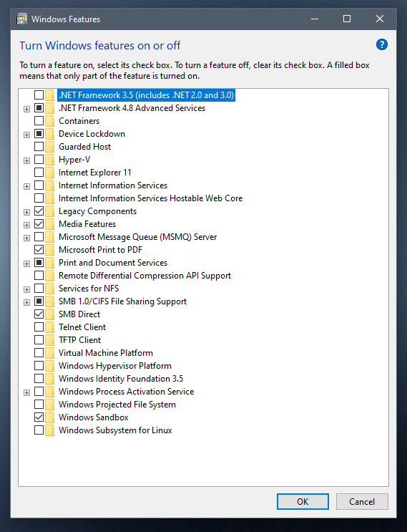The image size is (407, 532).
Task: Click the folder icon beside TFTP Client
Action: pos(49,340)
